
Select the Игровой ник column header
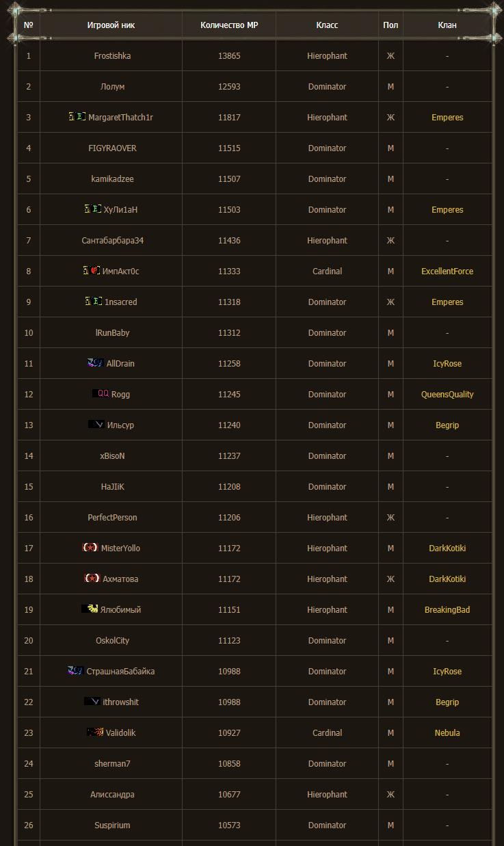(x=111, y=25)
